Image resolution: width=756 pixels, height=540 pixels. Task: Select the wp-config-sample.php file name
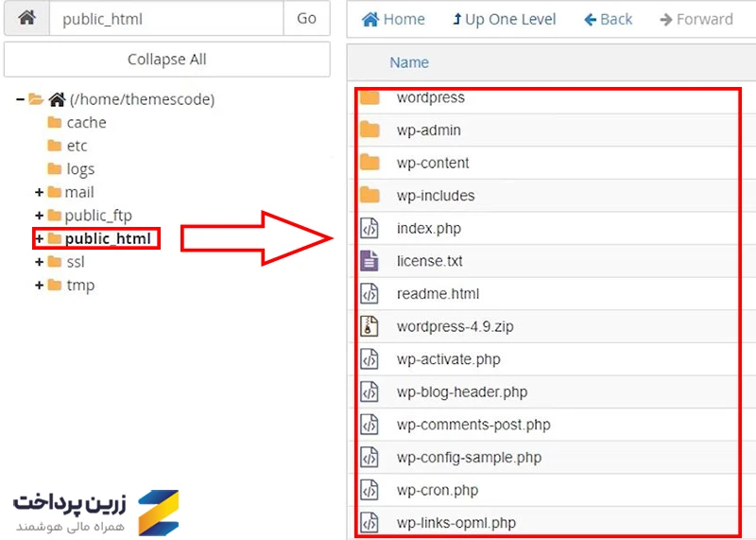[469, 458]
